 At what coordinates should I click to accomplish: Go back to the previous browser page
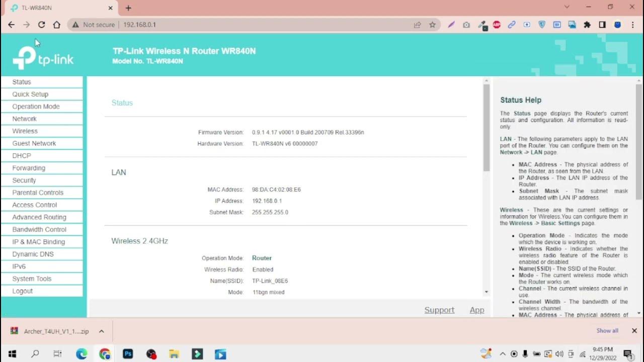point(11,25)
